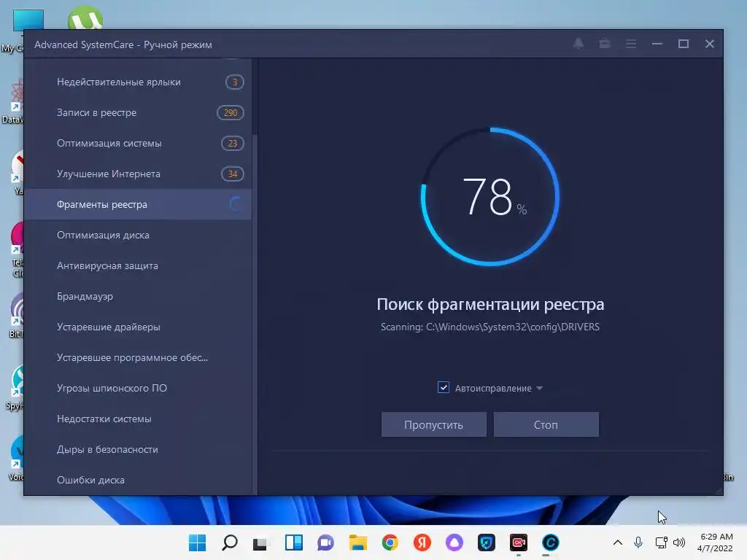This screenshot has height=560, width=747.
Task: Click the microphone tray icon
Action: [638, 542]
